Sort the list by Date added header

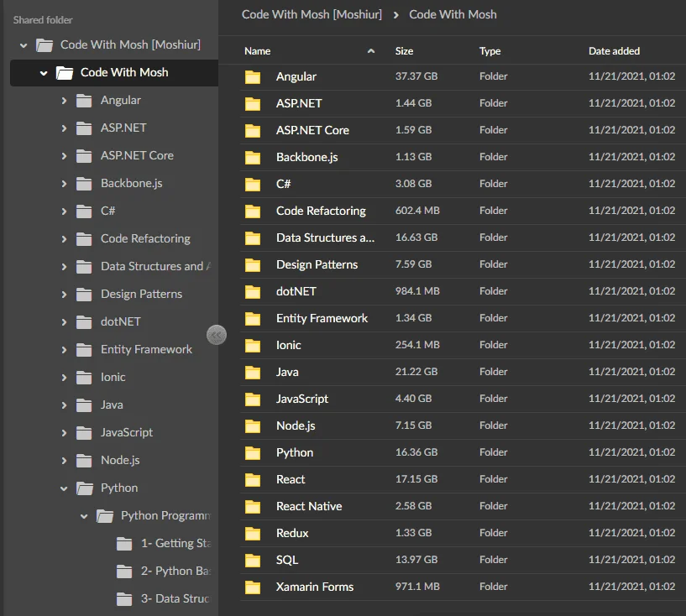(x=614, y=51)
